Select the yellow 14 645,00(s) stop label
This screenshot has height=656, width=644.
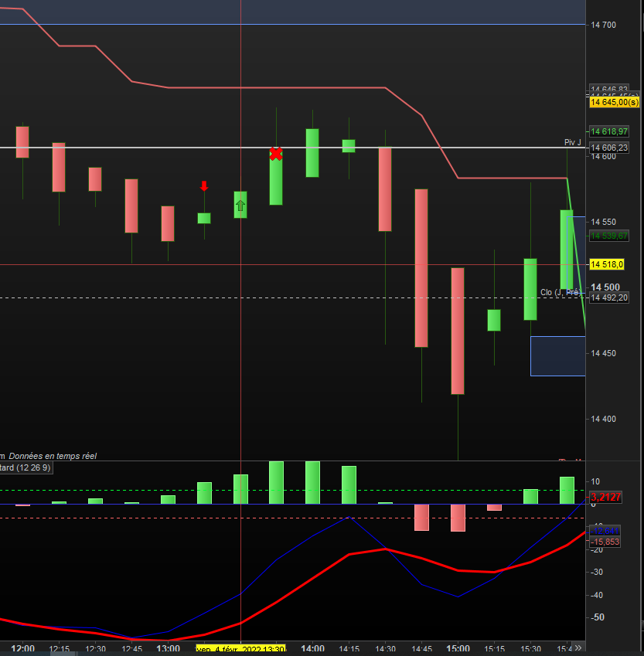[x=615, y=102]
